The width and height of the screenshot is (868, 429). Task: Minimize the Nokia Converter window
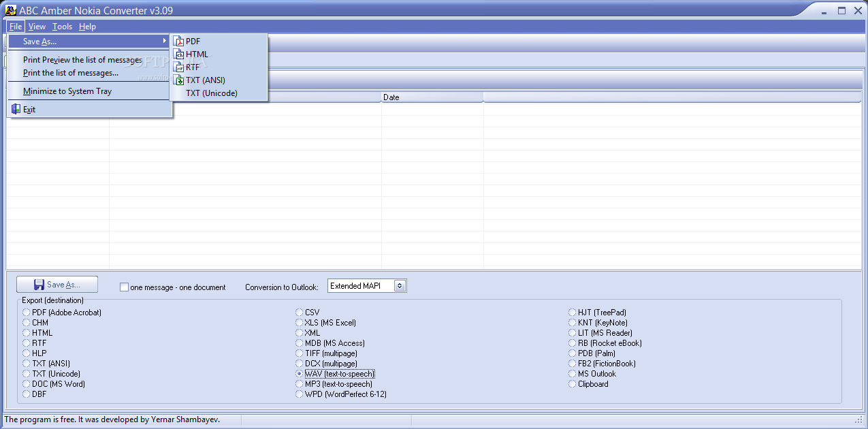pyautogui.click(x=825, y=10)
